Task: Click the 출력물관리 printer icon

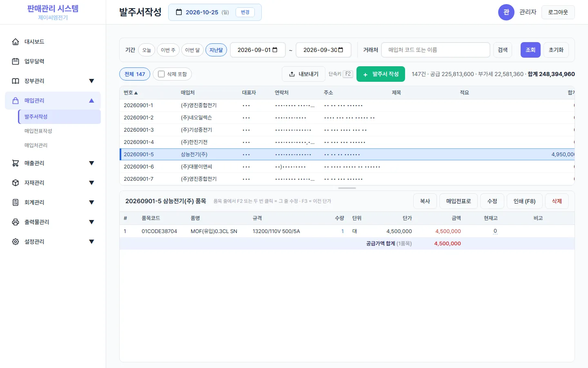Action: pos(16,222)
